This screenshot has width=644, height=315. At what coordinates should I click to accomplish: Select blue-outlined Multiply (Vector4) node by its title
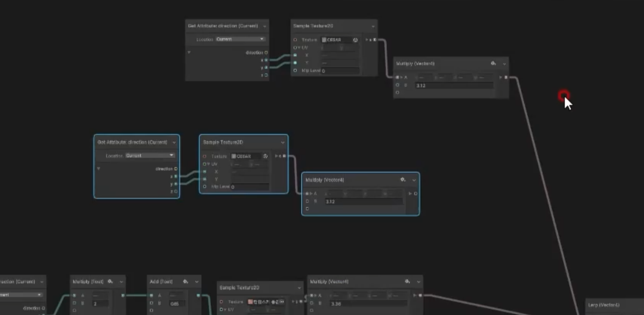click(325, 180)
